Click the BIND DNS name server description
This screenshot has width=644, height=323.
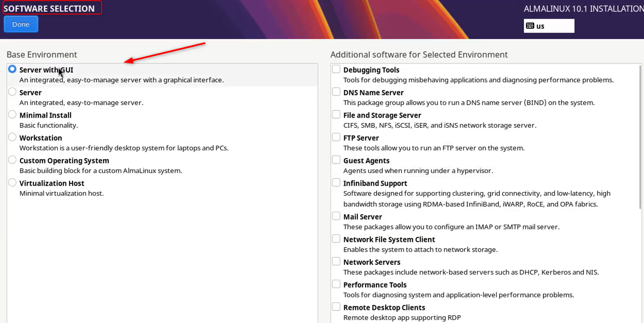469,103
